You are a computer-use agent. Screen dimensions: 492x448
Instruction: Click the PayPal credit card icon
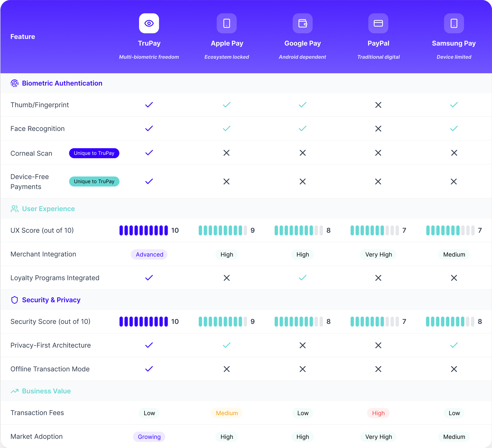point(378,23)
